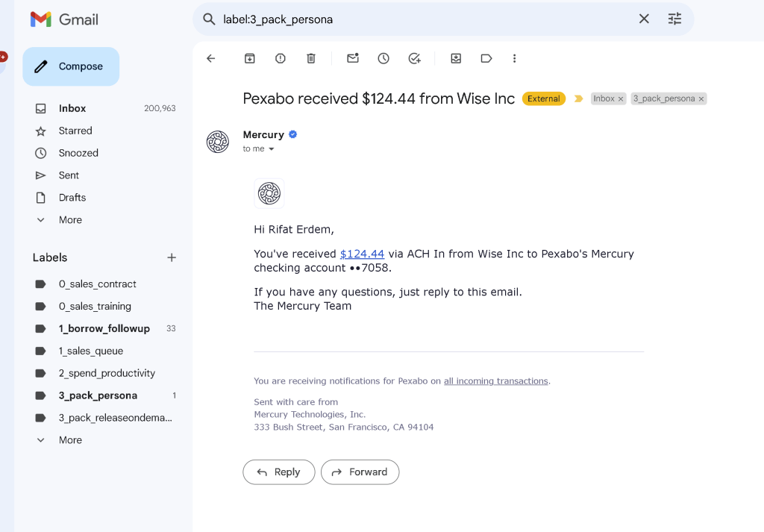Click the email subject 'Pexabo received $124.44'
Image resolution: width=764 pixels, height=532 pixels.
click(378, 99)
